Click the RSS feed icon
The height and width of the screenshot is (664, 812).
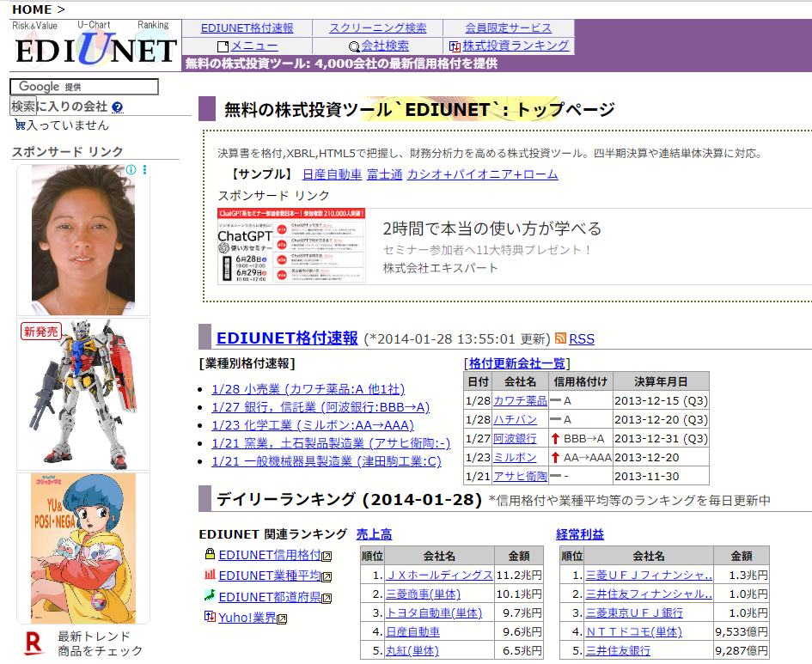pos(560,338)
